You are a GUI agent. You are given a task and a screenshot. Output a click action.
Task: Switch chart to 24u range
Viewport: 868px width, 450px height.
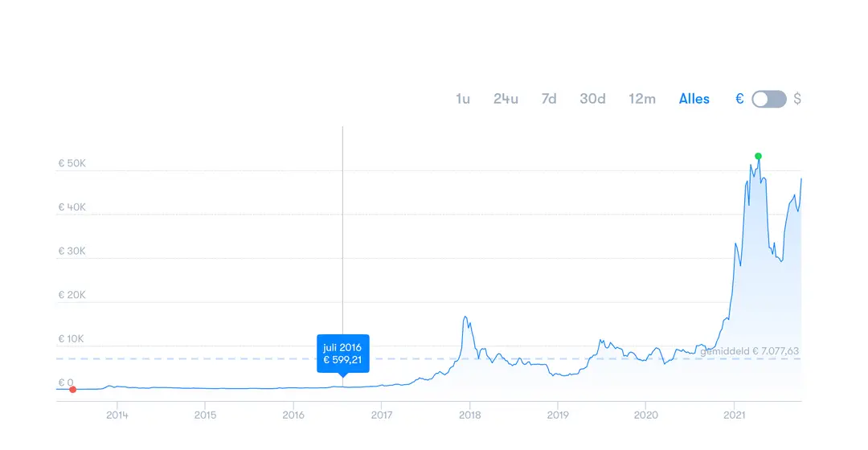coord(506,99)
